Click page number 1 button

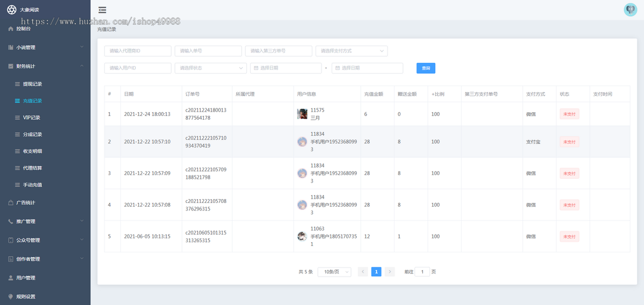376,272
